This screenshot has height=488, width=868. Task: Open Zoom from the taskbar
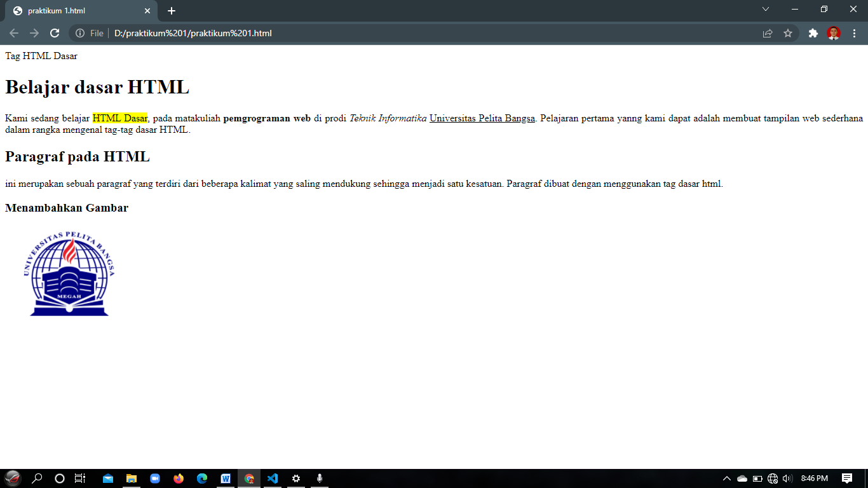pos(155,478)
